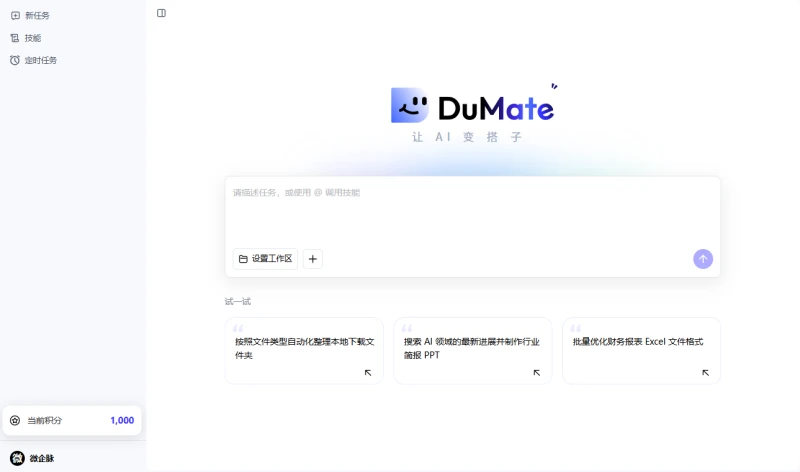Click arrow icon on the 行业简报 PPT card
800x472 pixels.
[x=537, y=373]
